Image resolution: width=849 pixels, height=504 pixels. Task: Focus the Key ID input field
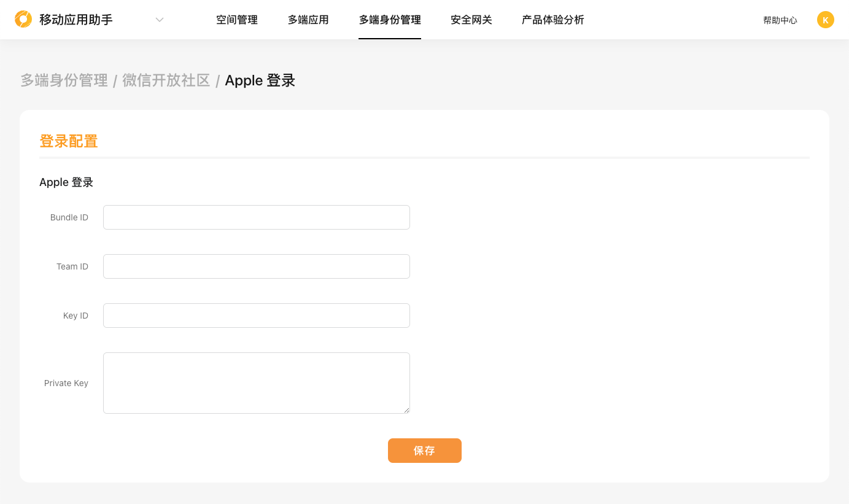click(257, 316)
